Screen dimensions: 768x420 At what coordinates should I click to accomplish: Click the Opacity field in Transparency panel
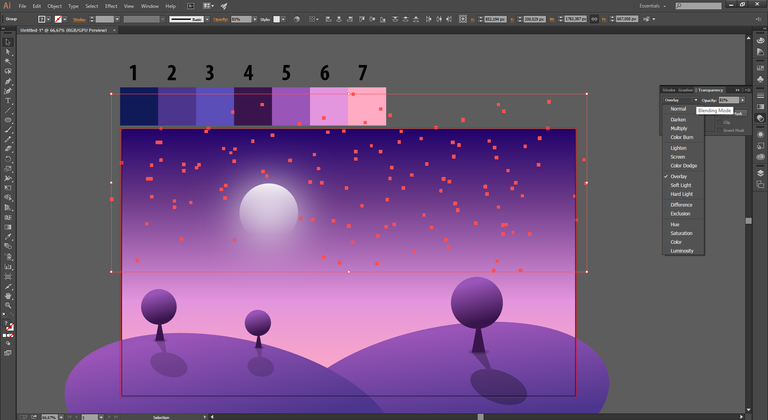(x=728, y=100)
